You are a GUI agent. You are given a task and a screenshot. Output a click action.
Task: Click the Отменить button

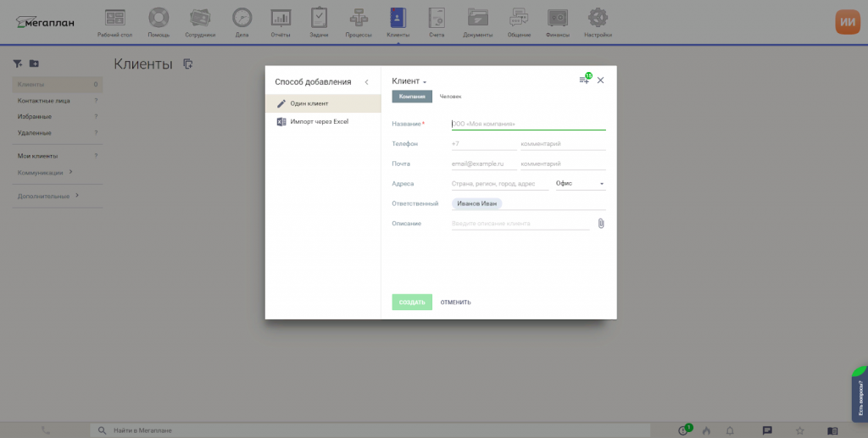point(455,302)
